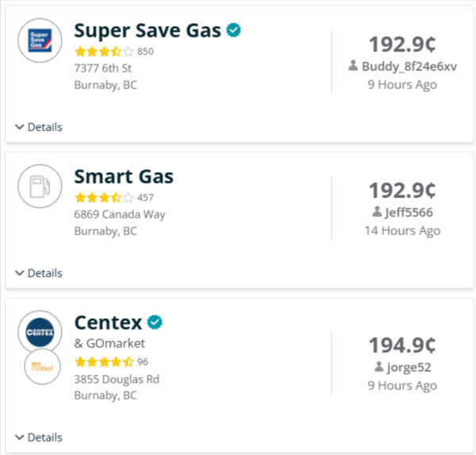Click the 194.9¢ price at Centex

tap(402, 345)
